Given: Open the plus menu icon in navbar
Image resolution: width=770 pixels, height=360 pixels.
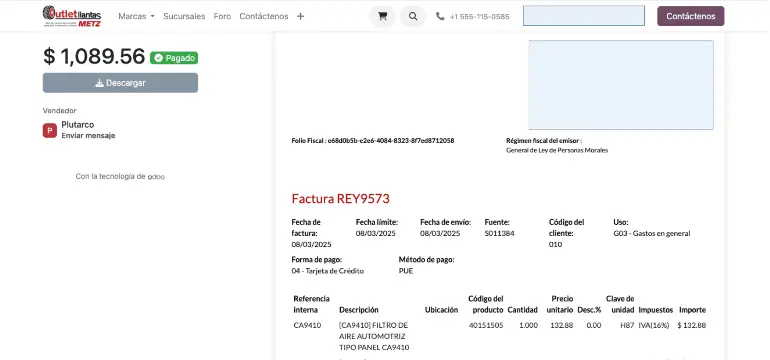Looking at the screenshot, I should point(301,16).
